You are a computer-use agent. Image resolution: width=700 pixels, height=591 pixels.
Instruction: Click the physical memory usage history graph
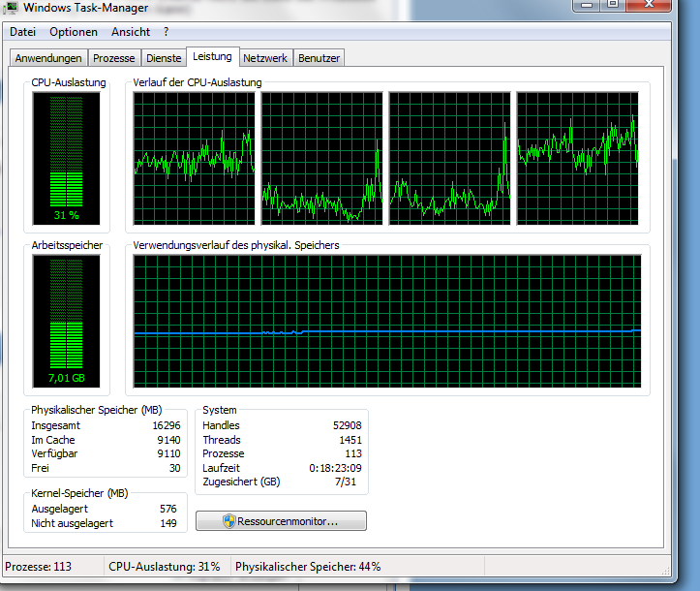387,322
